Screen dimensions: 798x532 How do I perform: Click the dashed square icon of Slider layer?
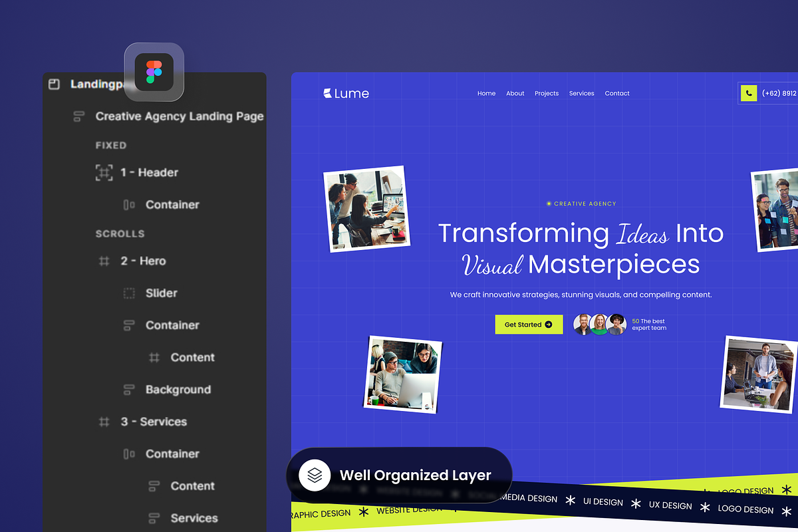pyautogui.click(x=129, y=293)
